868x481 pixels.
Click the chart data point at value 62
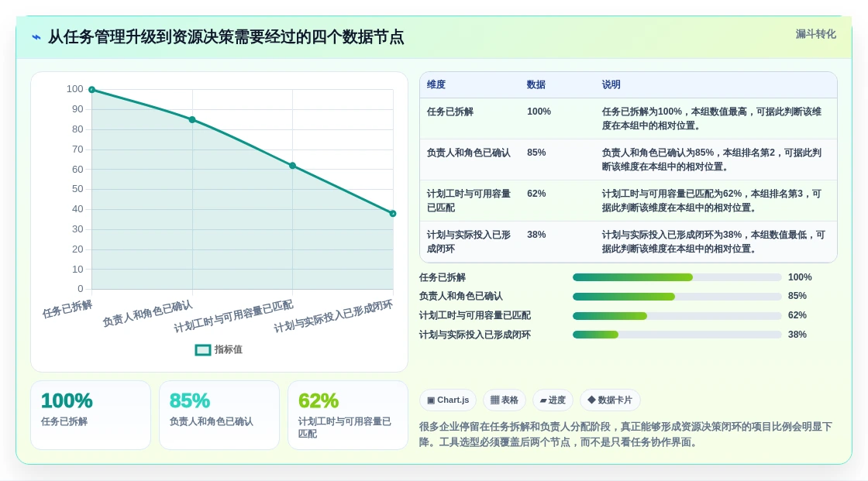(293, 166)
